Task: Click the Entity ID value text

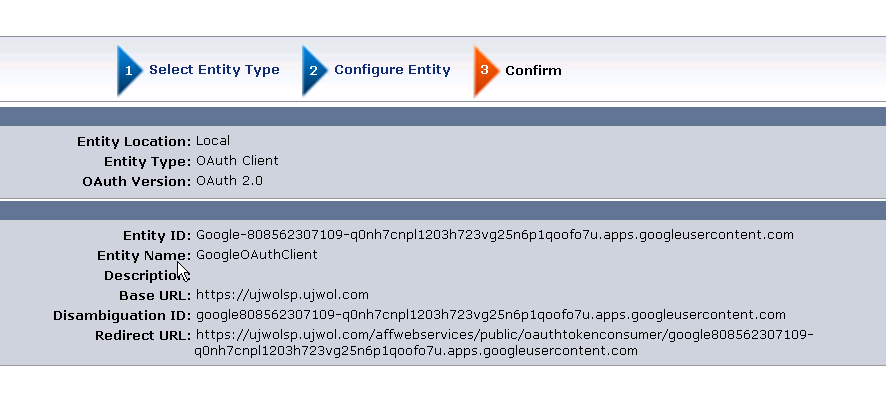Action: tap(494, 235)
